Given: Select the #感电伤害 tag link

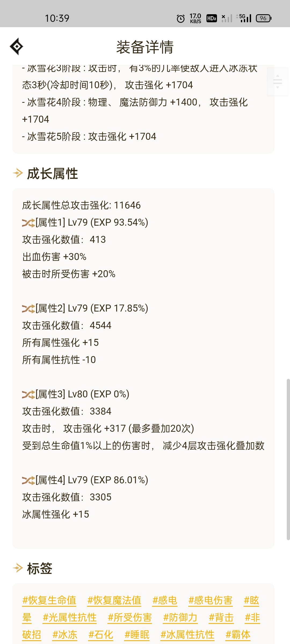Looking at the screenshot, I should 211,600.
